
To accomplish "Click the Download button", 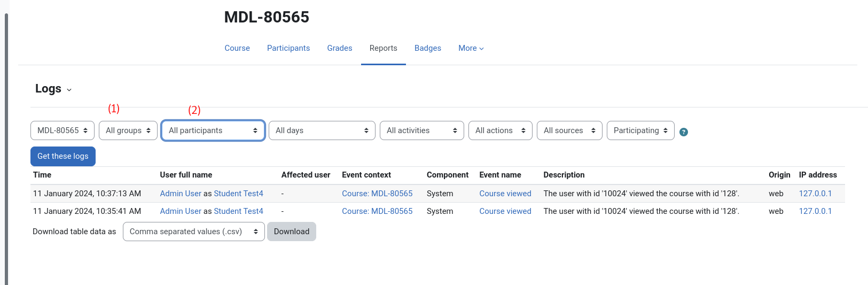I will pyautogui.click(x=292, y=232).
